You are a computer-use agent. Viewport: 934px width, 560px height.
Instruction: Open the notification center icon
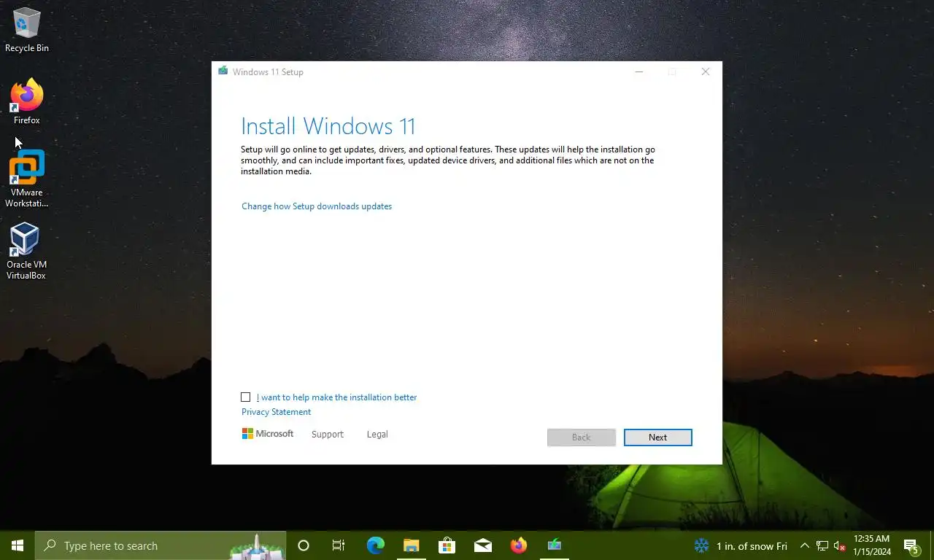coord(911,545)
